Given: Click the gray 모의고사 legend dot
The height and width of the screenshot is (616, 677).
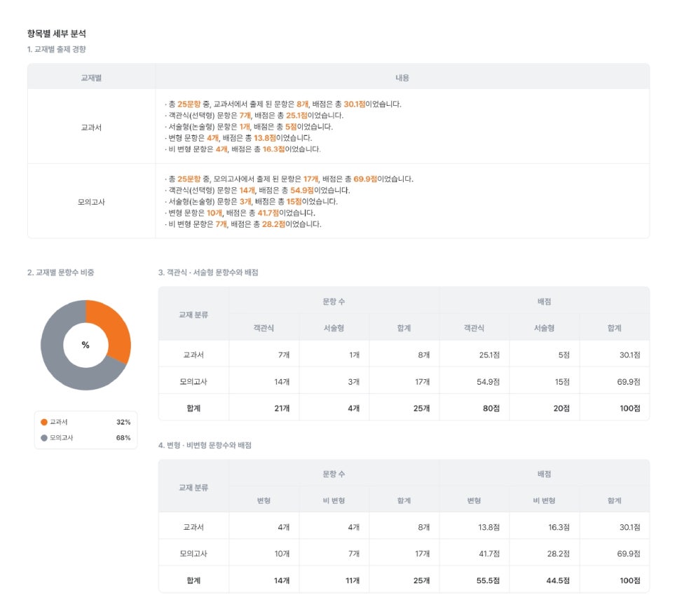Looking at the screenshot, I should tap(44, 437).
